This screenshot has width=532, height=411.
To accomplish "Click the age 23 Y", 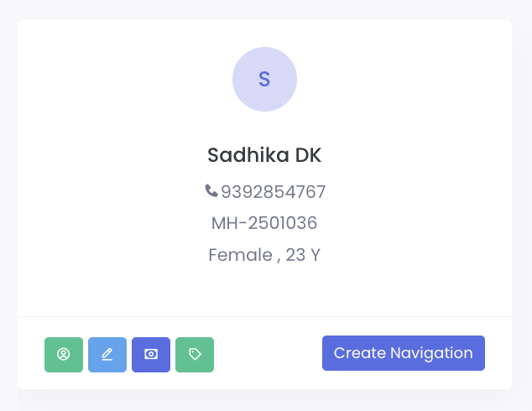I will pyautogui.click(x=303, y=254).
